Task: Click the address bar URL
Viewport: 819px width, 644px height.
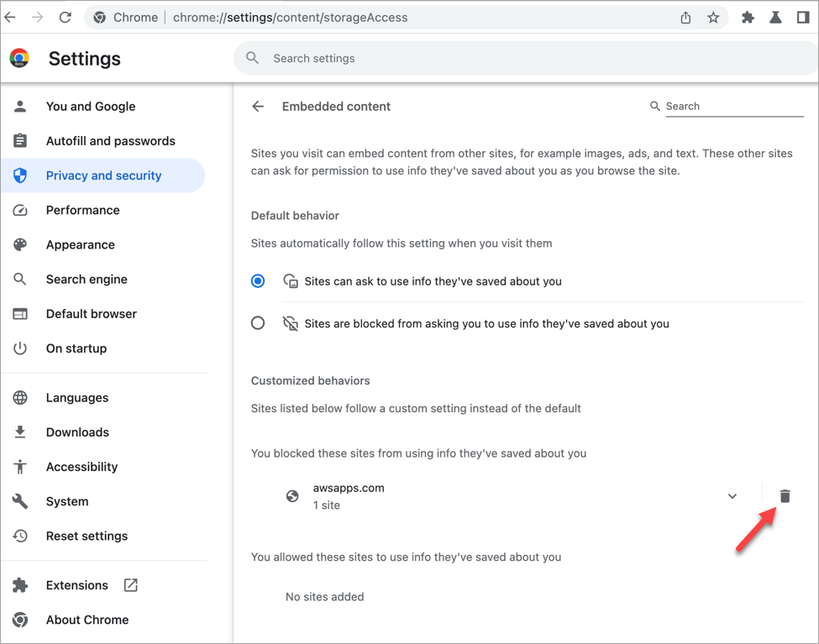Action: pos(290,18)
